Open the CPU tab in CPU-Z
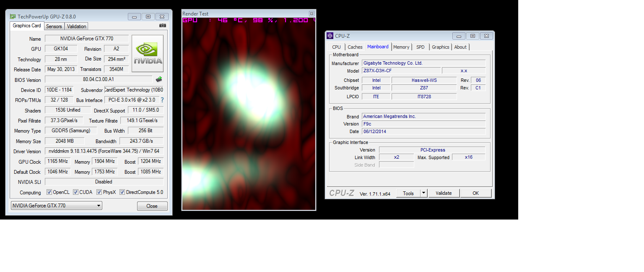644x272 pixels. click(x=336, y=47)
